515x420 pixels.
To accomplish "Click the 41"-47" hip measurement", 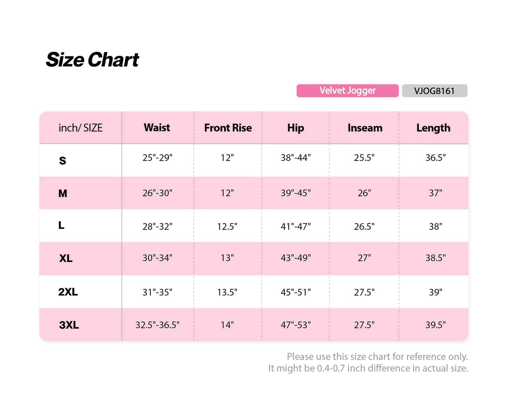I will [296, 226].
